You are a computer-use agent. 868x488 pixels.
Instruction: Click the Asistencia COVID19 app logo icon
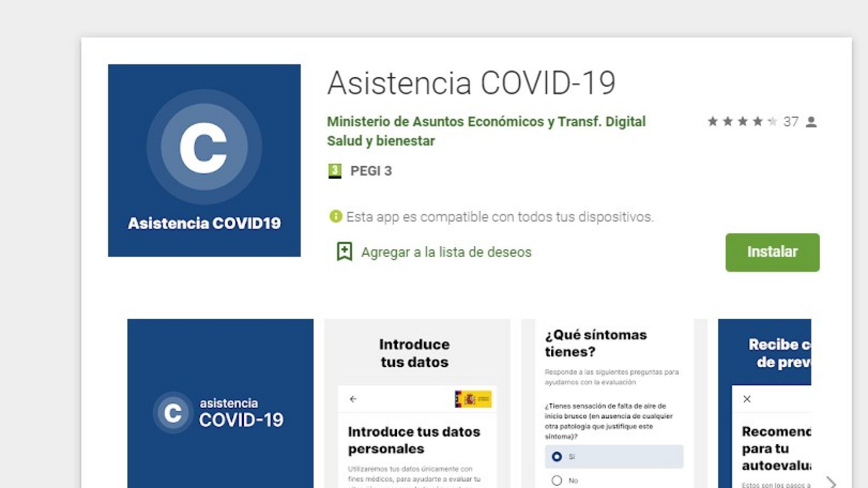tap(205, 160)
